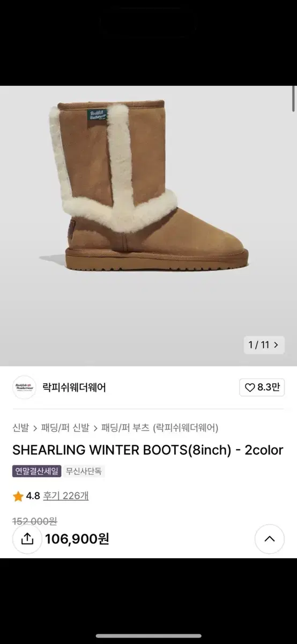Tap the product title SHEARLING WINTER BOOTS
The image size is (297, 644).
click(x=148, y=450)
